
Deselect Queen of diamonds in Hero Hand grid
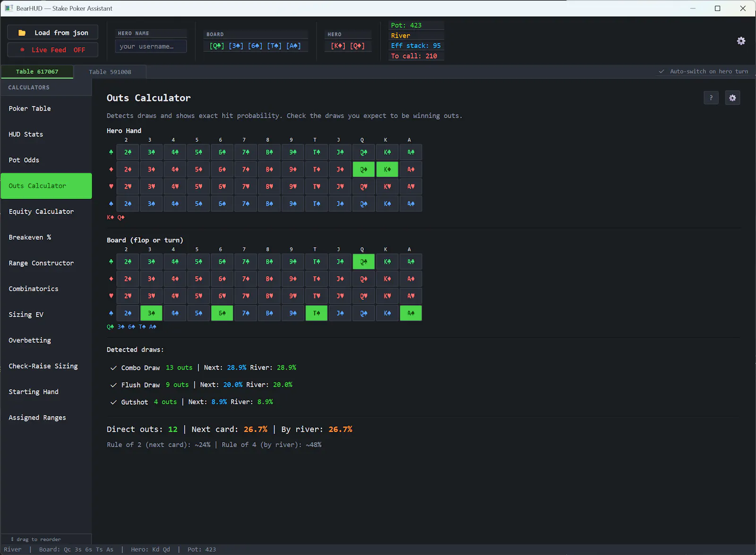[x=363, y=169]
